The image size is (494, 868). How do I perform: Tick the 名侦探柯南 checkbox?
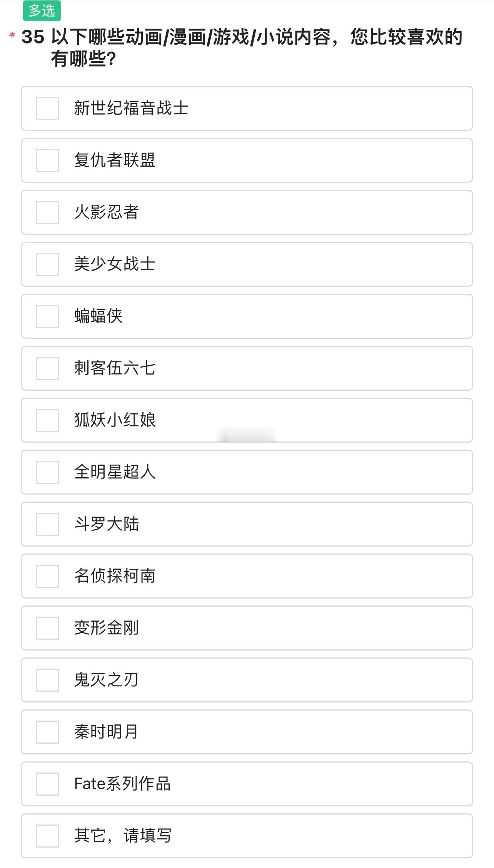(x=47, y=576)
